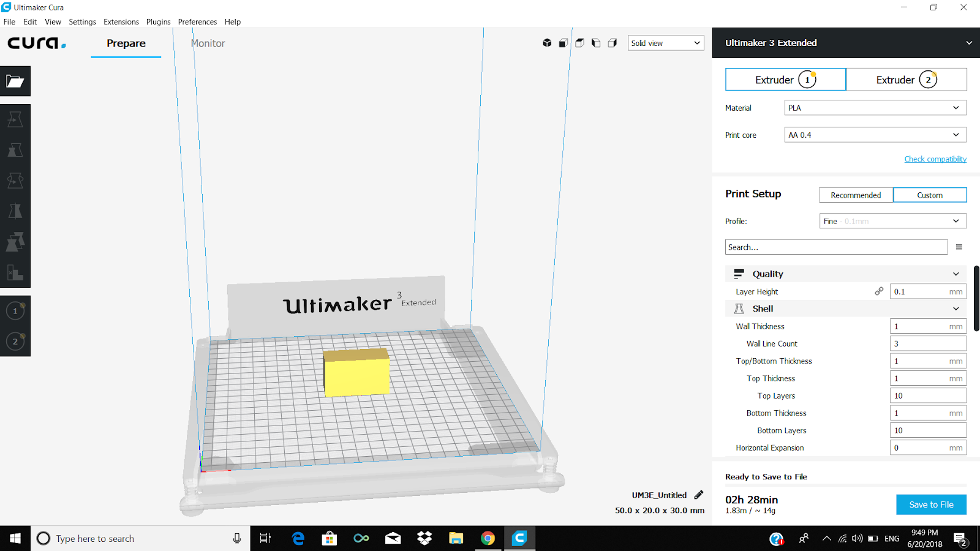Select the Extruder 2 tab
This screenshot has width=980, height=551.
907,80
